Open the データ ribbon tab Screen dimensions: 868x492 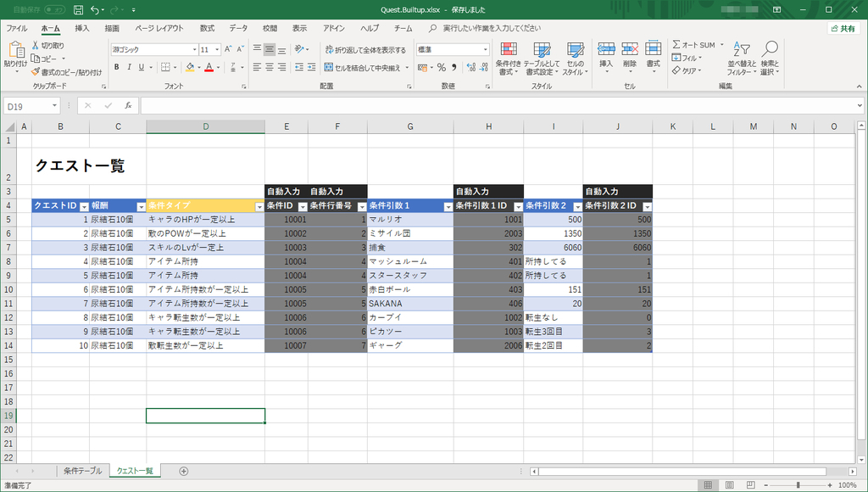tap(238, 28)
